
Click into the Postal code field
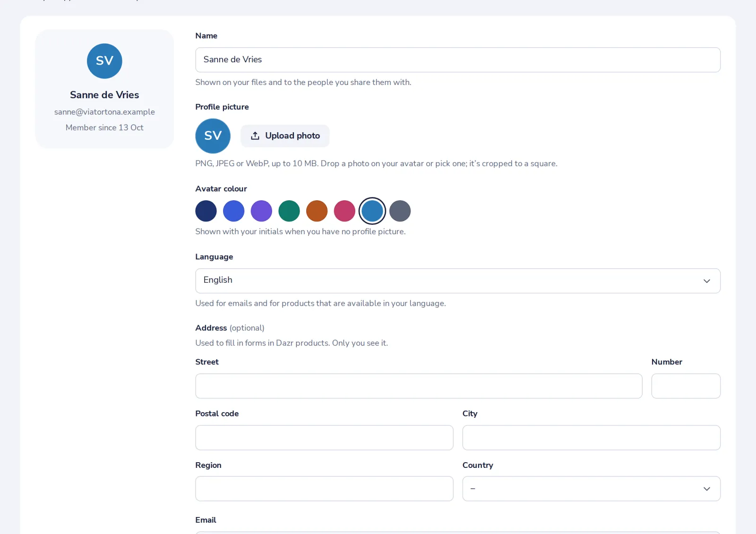click(x=324, y=438)
